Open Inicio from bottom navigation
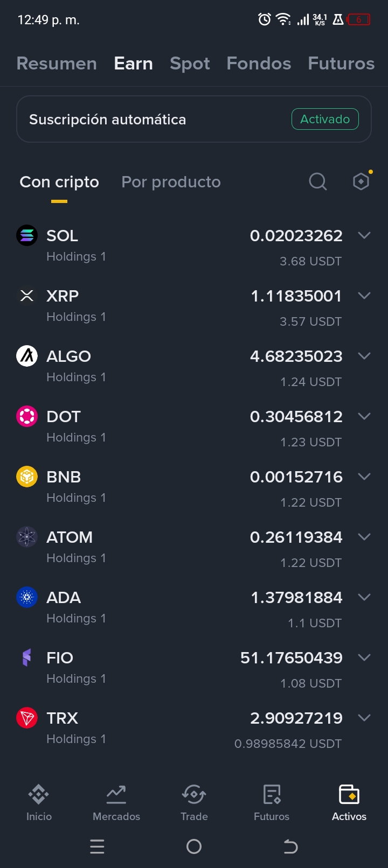Viewport: 388px width, 868px height. [x=39, y=802]
